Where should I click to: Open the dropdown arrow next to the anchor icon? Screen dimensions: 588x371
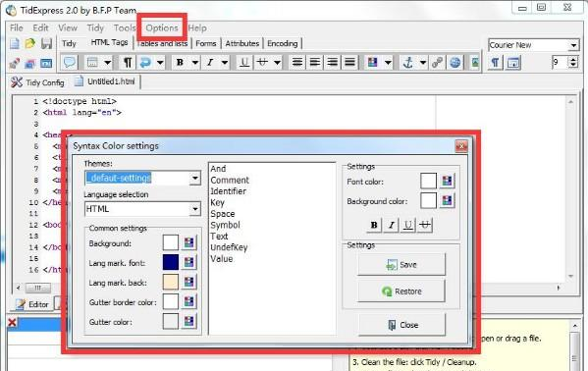(x=423, y=62)
